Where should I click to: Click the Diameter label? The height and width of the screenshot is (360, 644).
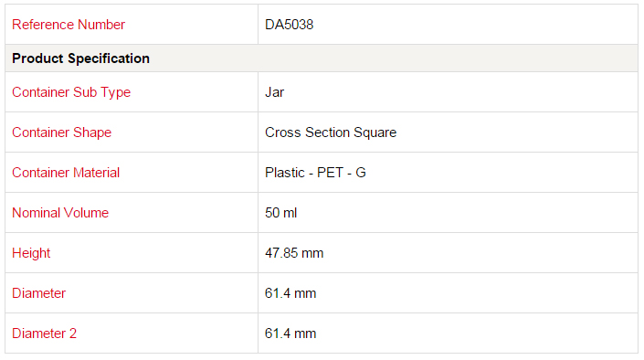point(38,293)
